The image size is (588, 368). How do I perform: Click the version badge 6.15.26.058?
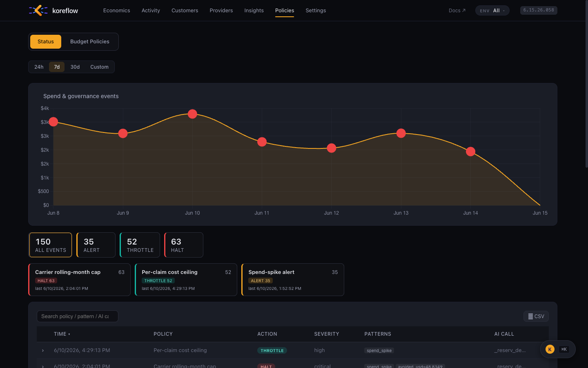click(x=539, y=10)
